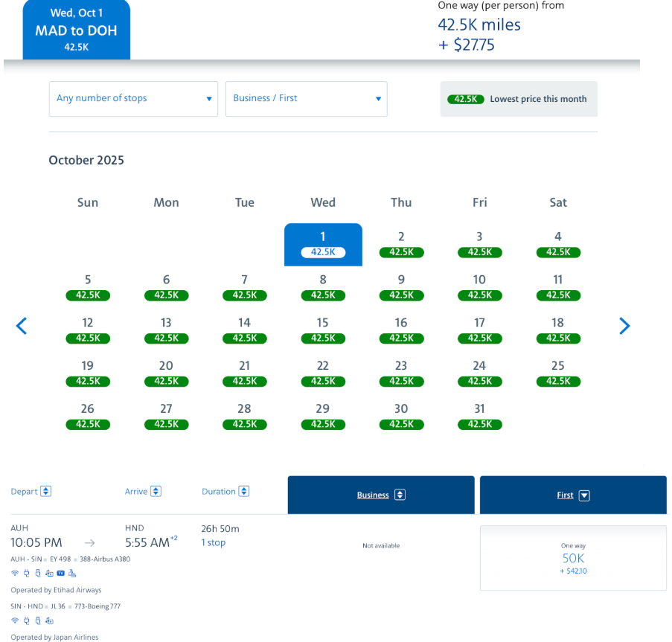Image resolution: width=672 pixels, height=642 pixels.
Task: Pick October 24 calendar date
Action: click(x=480, y=373)
